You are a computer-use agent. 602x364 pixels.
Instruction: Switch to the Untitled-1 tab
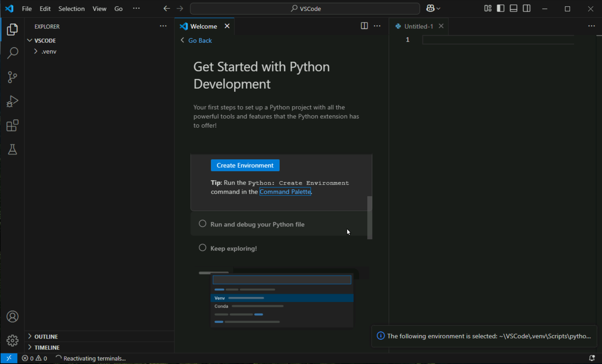point(418,26)
